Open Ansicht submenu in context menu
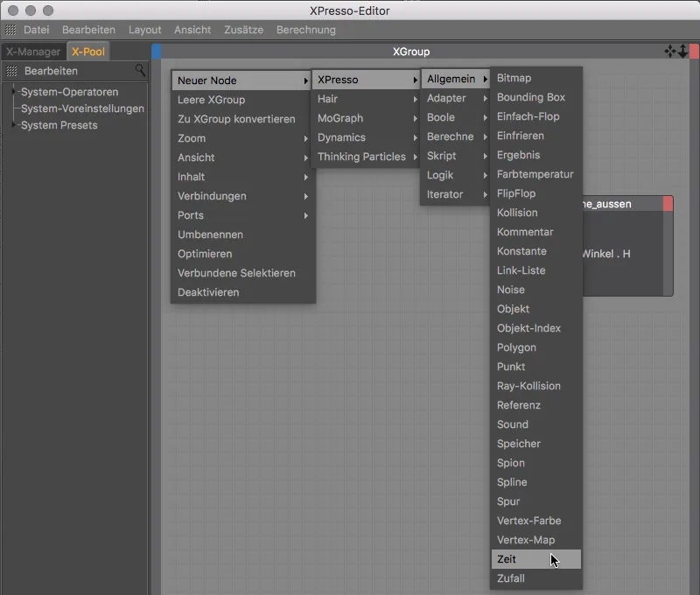The width and height of the screenshot is (700, 595). [242, 157]
